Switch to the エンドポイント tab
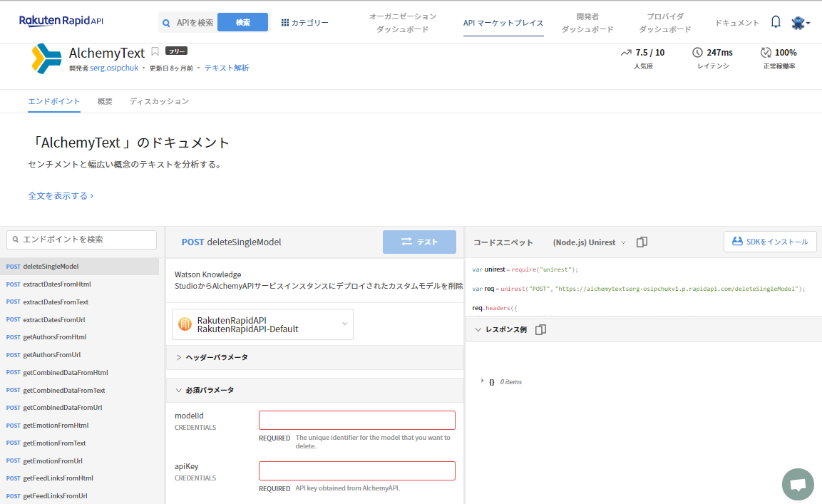 pyautogui.click(x=54, y=101)
